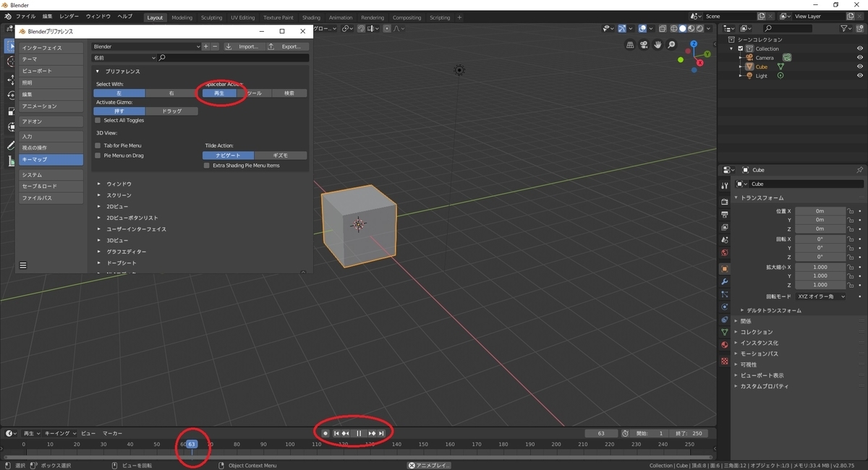Viewport: 868px width, 470px height.
Task: Expand 可視性 panel in properties
Action: coord(737,364)
